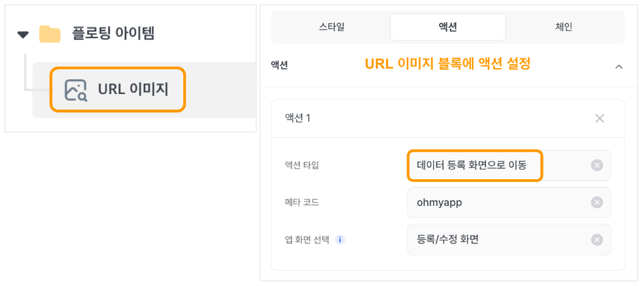
Task: Click the 액션 section title
Action: [279, 65]
